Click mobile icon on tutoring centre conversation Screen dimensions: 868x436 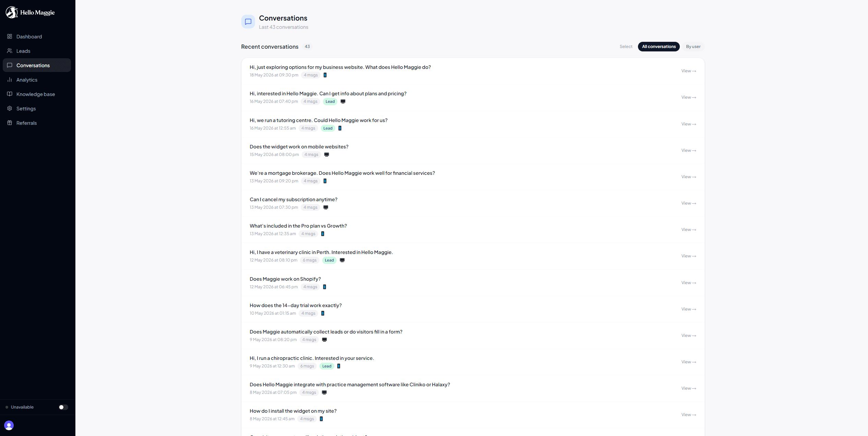tap(340, 128)
